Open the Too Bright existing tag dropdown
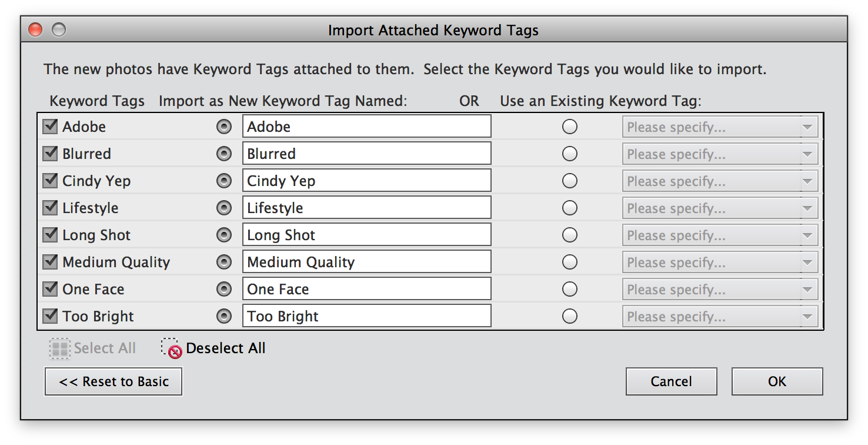868x445 pixels. click(719, 317)
